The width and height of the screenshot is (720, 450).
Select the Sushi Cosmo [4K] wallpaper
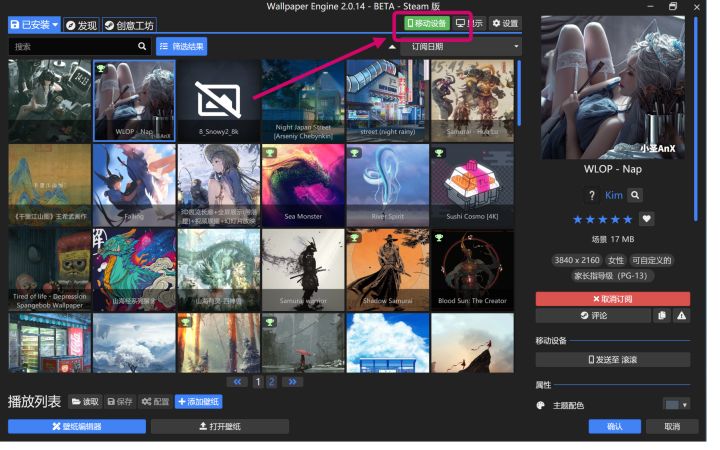point(472,185)
